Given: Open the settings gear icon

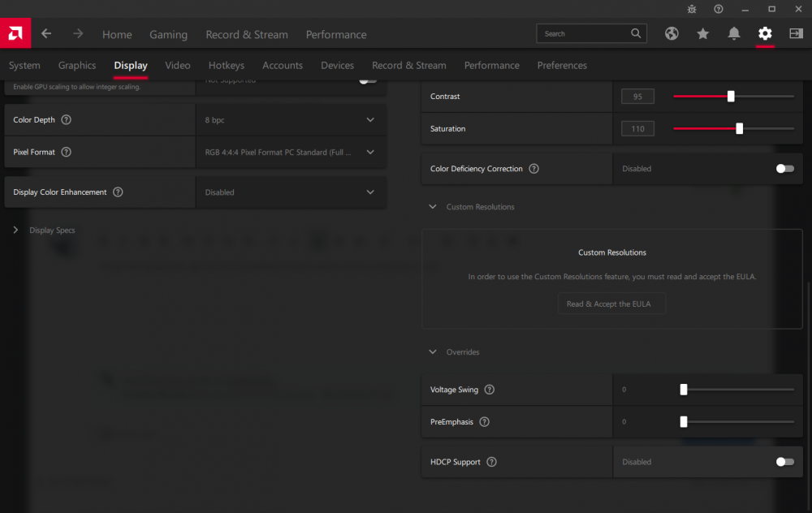Looking at the screenshot, I should coord(765,34).
